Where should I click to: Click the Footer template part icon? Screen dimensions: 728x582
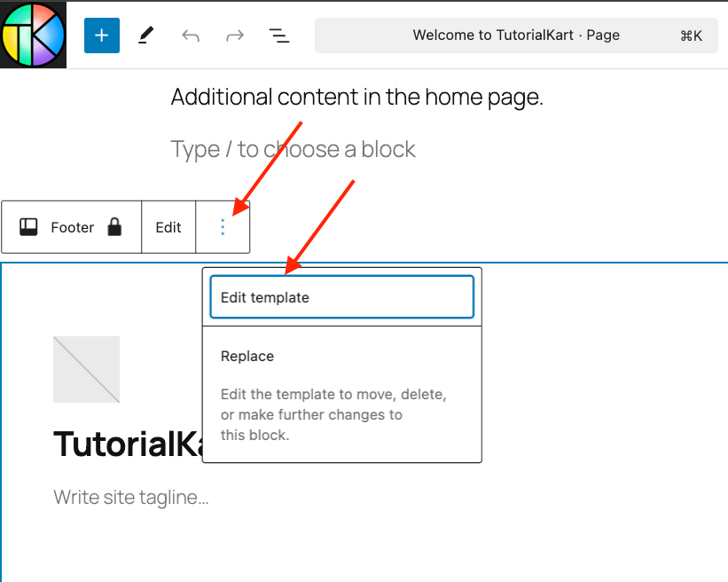(28, 227)
